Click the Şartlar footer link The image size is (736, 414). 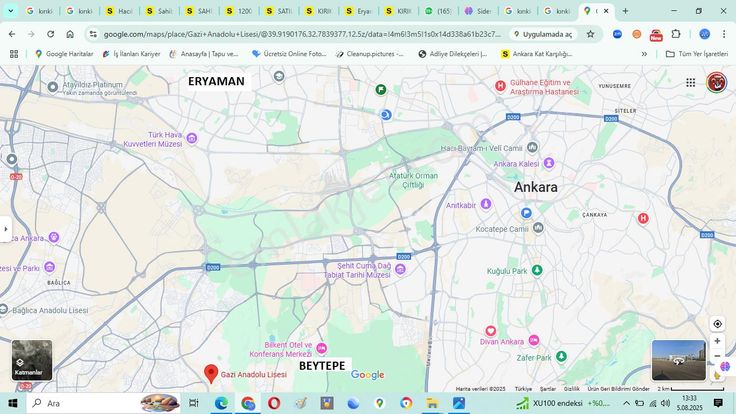tap(547, 389)
